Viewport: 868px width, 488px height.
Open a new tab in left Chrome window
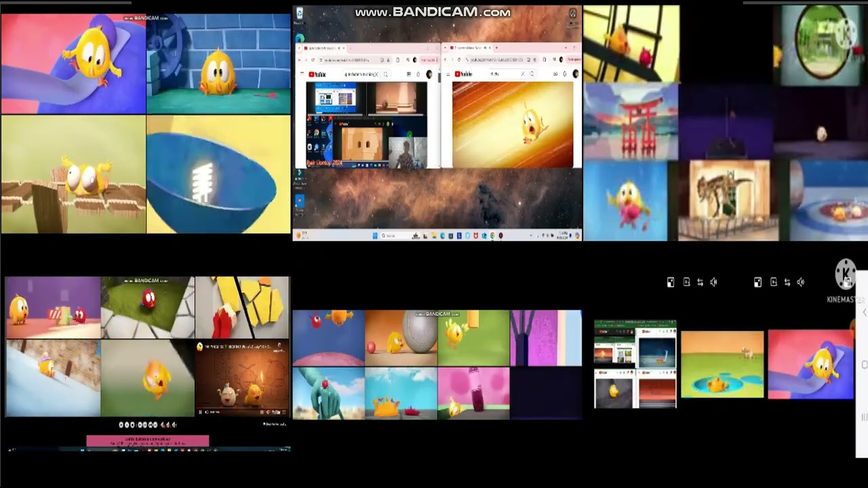(x=350, y=48)
